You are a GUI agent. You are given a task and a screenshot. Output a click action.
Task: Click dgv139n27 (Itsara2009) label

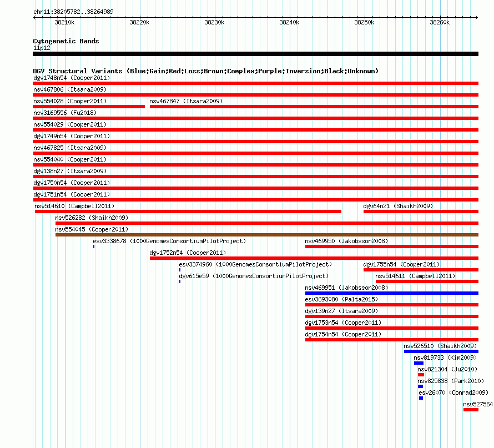coord(341,311)
